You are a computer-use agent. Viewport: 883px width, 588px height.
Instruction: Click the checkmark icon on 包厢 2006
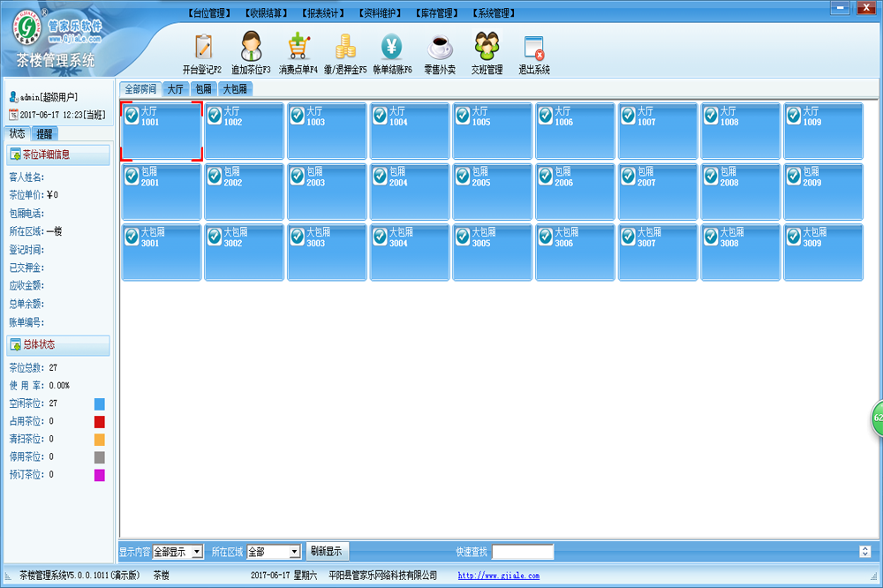546,177
